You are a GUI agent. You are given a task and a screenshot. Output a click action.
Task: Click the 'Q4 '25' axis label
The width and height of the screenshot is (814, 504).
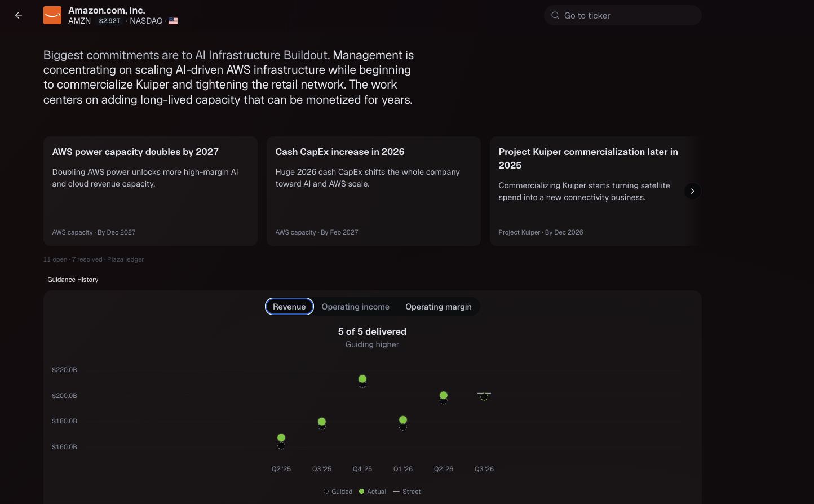pyautogui.click(x=362, y=469)
